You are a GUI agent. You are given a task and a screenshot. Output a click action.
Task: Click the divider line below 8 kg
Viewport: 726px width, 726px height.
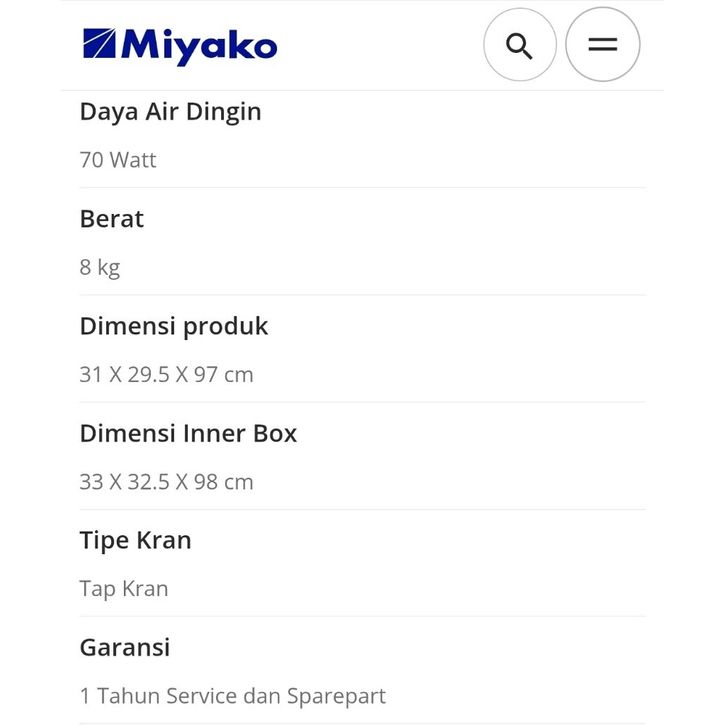tap(362, 295)
